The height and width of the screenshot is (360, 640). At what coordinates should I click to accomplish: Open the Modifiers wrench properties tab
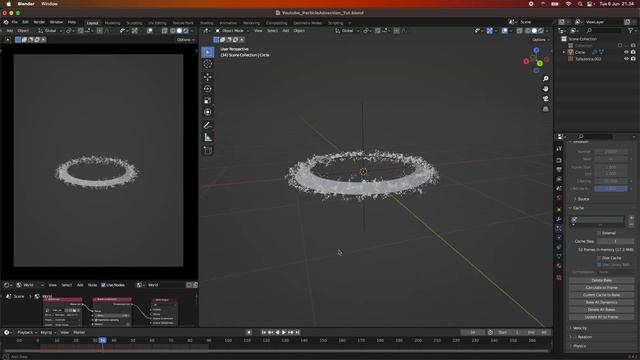(x=559, y=219)
